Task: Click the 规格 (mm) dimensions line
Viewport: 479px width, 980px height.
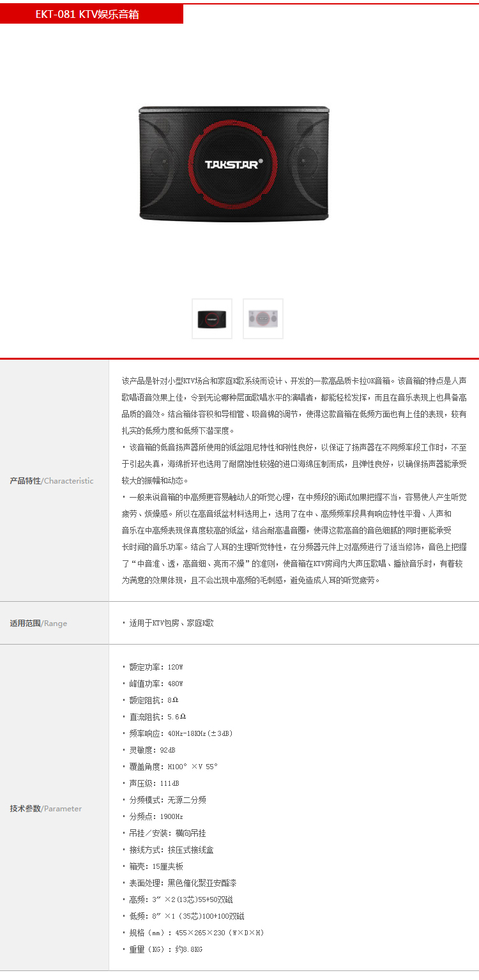Action: [196, 933]
